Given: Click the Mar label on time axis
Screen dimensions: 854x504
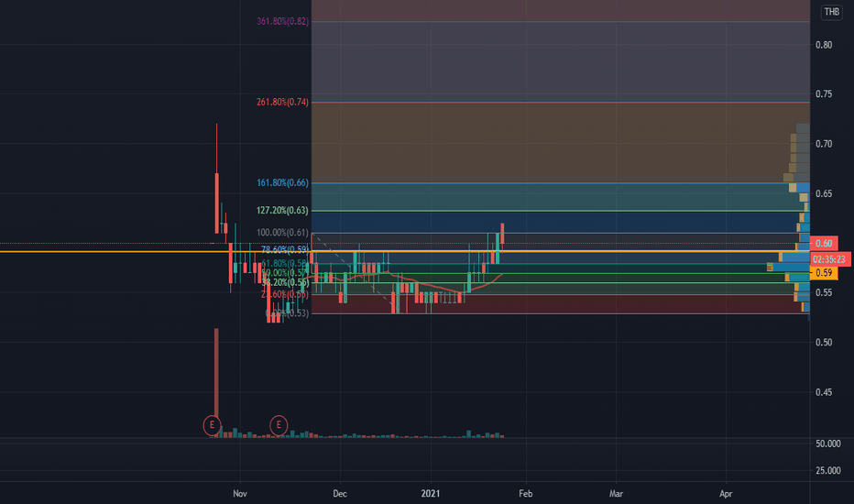Looking at the screenshot, I should pos(616,494).
